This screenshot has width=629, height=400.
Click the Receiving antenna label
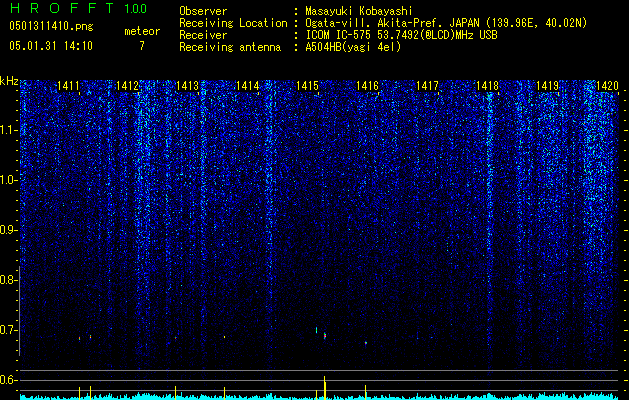pyautogui.click(x=230, y=47)
